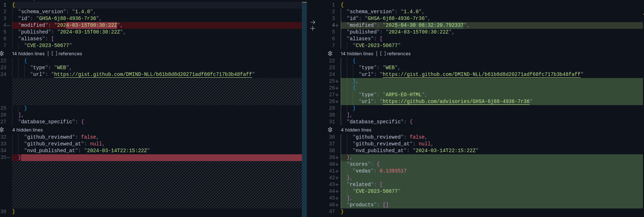Click the plus icon in the diff gutter
The width and height of the screenshot is (644, 217).
pos(313,29)
